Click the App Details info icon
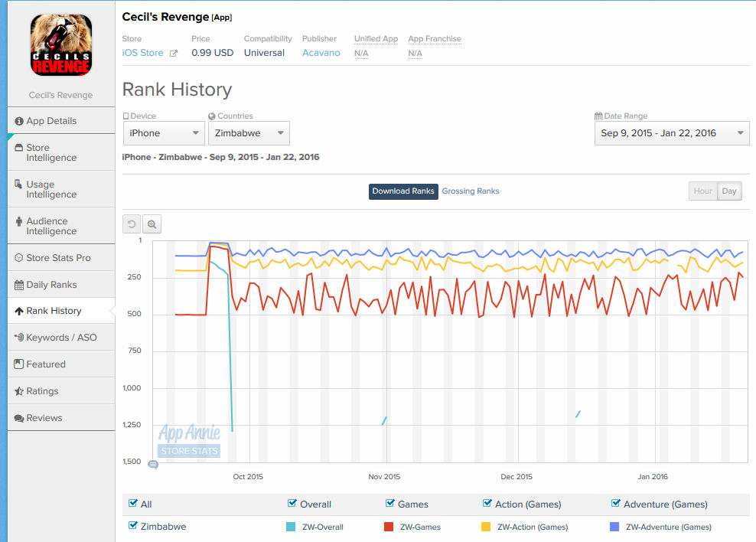Screen dimensions: 756x542 19,121
